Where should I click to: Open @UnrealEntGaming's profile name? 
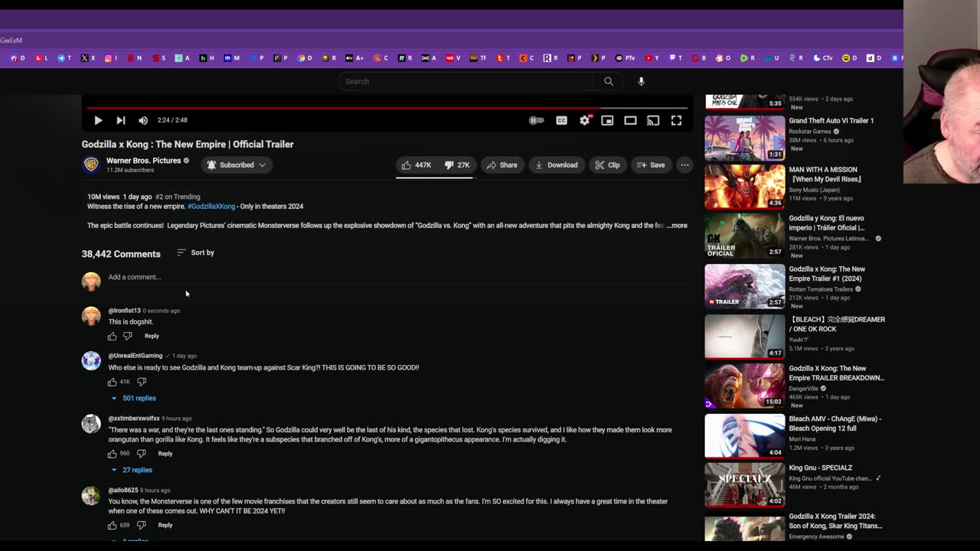[x=136, y=356]
